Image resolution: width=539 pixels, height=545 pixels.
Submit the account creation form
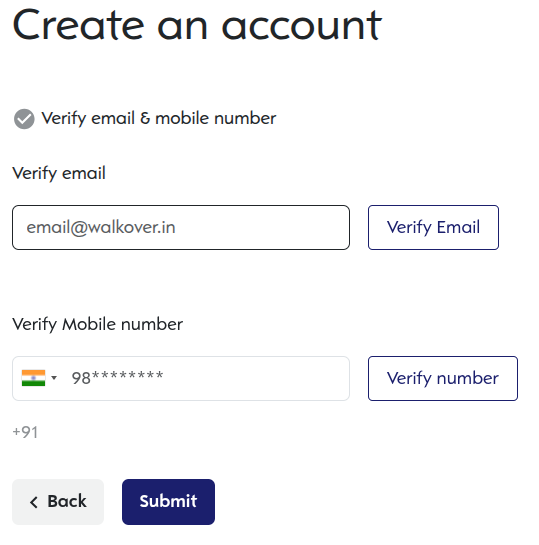168,502
